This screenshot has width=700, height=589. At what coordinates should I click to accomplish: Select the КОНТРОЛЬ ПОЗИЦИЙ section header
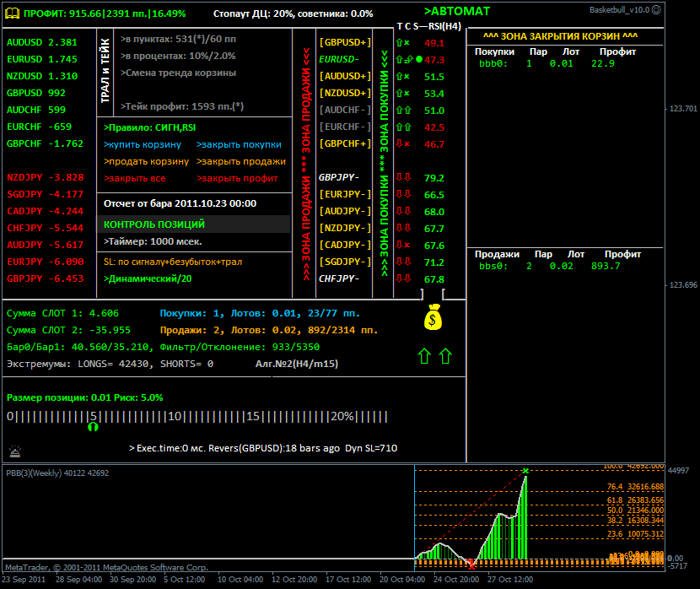click(153, 224)
